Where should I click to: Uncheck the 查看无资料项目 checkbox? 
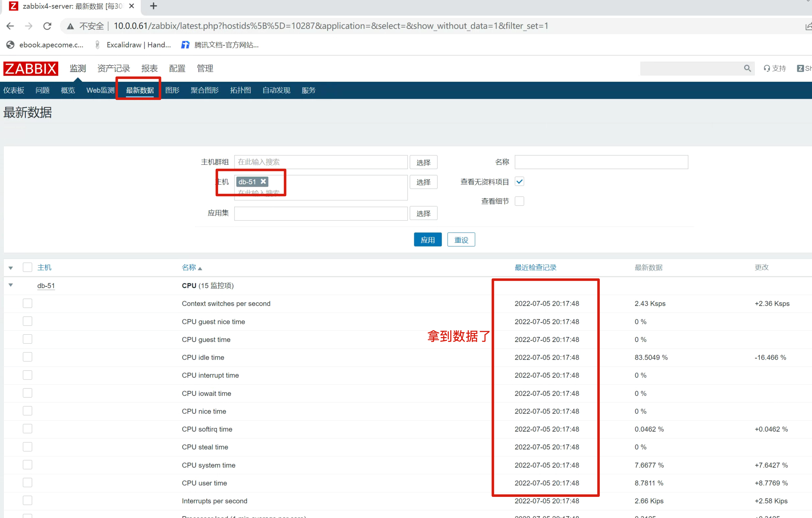point(519,182)
